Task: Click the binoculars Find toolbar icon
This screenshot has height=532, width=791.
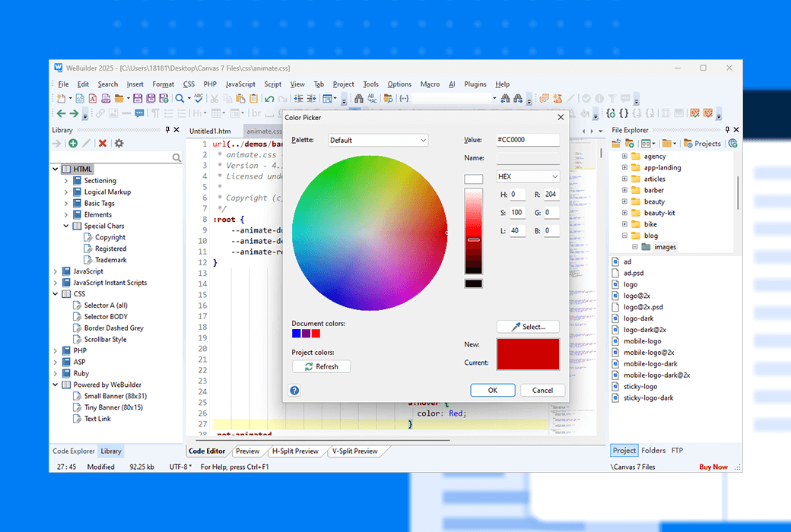Action: tap(359, 98)
